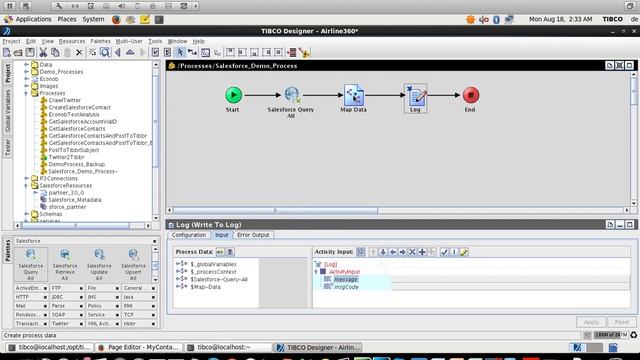Viewport: 640px width, 360px height.
Task: Add Salesforce Upsert All from palette
Action: pos(133,264)
